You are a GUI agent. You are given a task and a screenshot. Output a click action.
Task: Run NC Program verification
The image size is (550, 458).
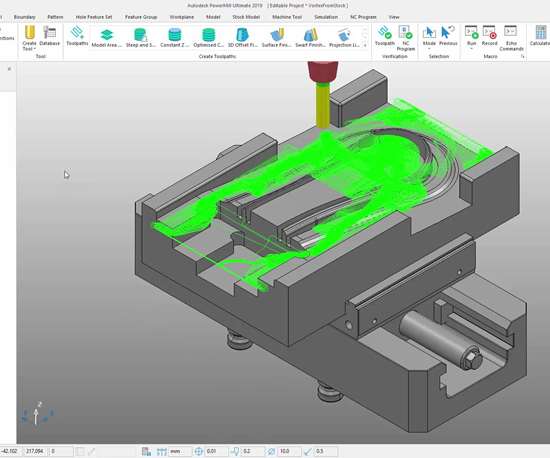point(405,38)
